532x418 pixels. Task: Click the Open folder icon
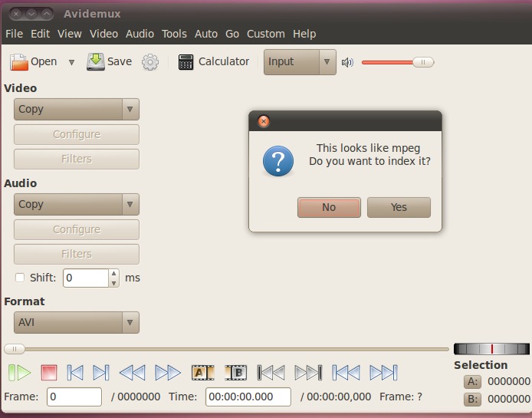click(x=18, y=62)
